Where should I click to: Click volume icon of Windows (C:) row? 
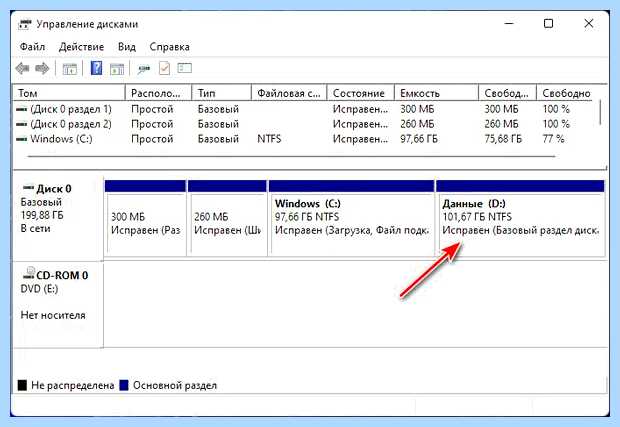(21, 139)
